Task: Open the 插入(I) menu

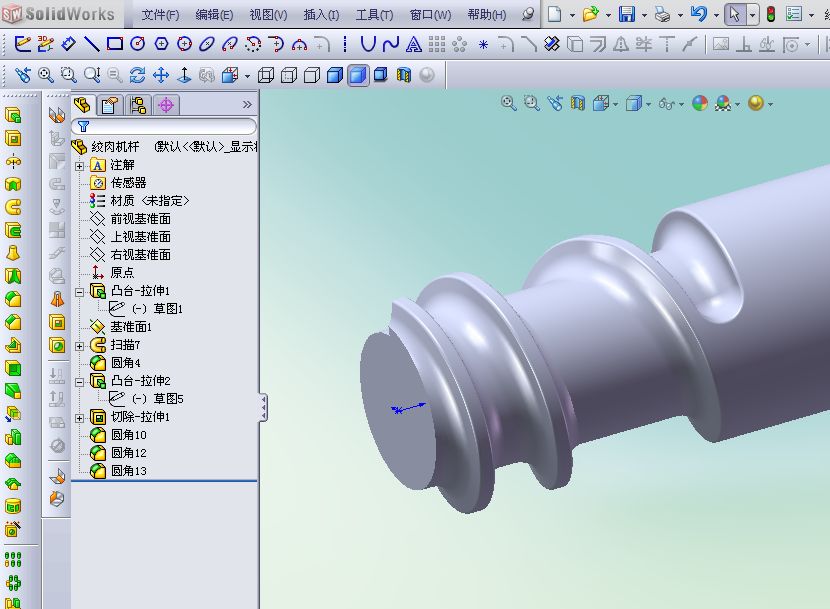Action: (x=321, y=15)
